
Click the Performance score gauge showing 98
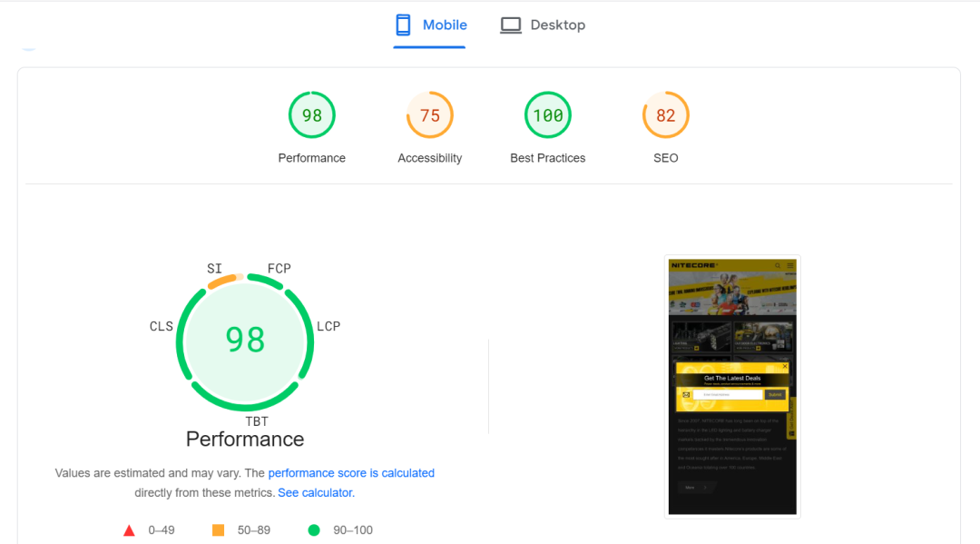[312, 115]
